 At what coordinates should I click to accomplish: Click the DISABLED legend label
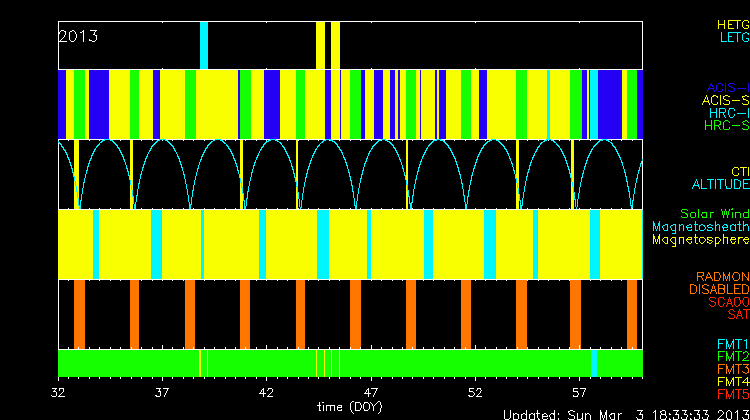[718, 289]
